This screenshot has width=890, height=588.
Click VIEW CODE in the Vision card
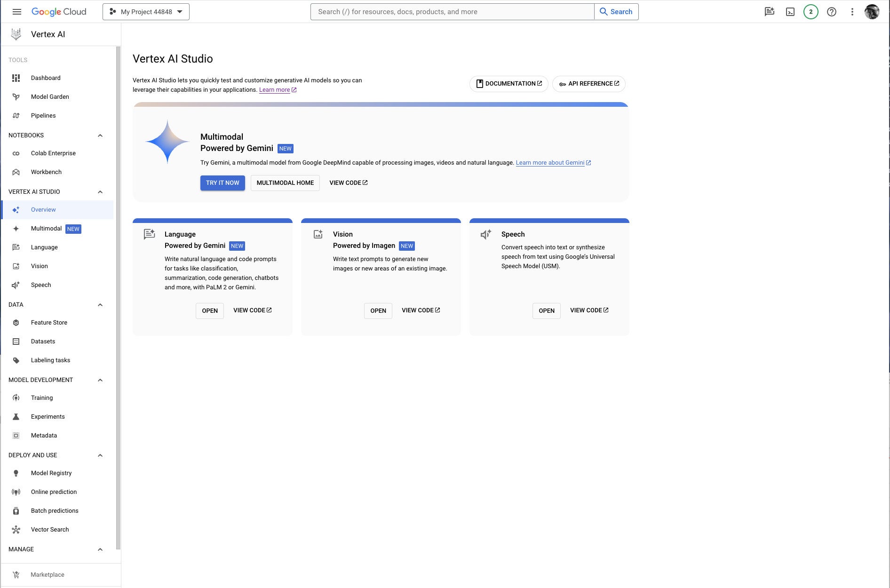coord(421,310)
